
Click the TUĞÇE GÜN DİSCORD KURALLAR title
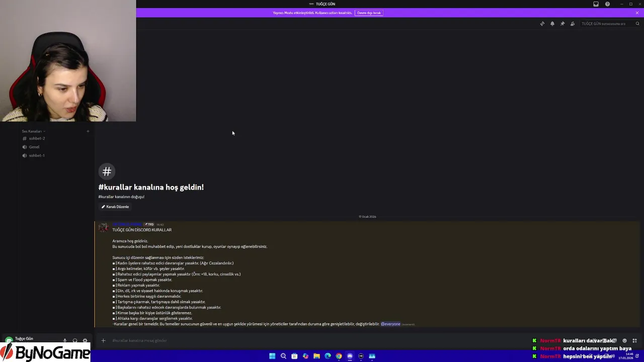(142, 230)
